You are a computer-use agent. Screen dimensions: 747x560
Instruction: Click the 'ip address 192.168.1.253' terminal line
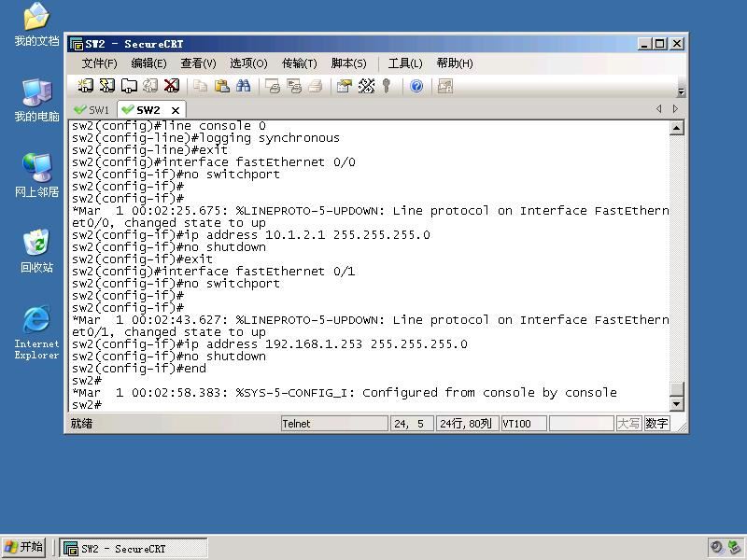270,344
